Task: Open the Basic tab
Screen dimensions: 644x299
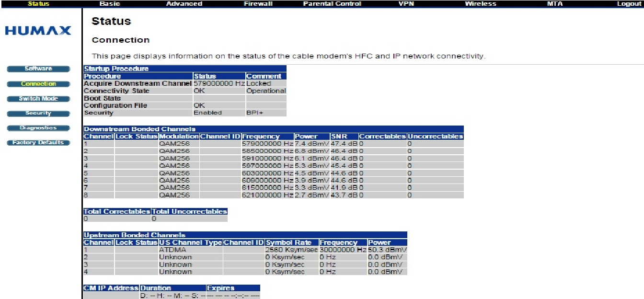Action: coord(110,3)
